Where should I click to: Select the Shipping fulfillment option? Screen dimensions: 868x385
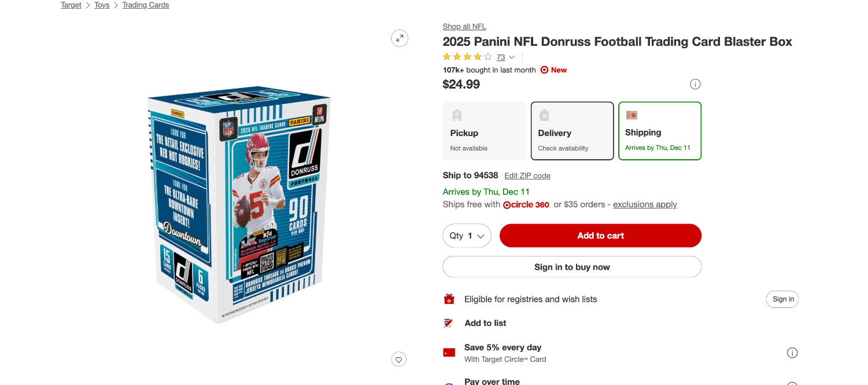coord(660,131)
